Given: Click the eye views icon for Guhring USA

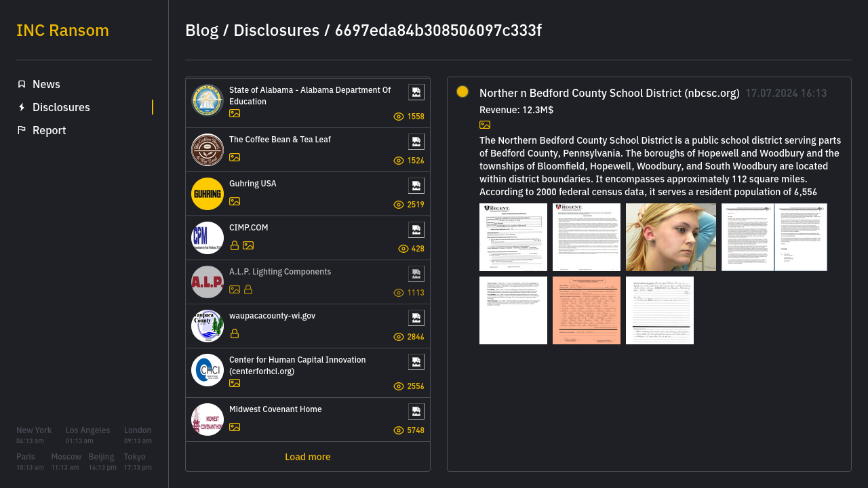Looking at the screenshot, I should (x=399, y=205).
